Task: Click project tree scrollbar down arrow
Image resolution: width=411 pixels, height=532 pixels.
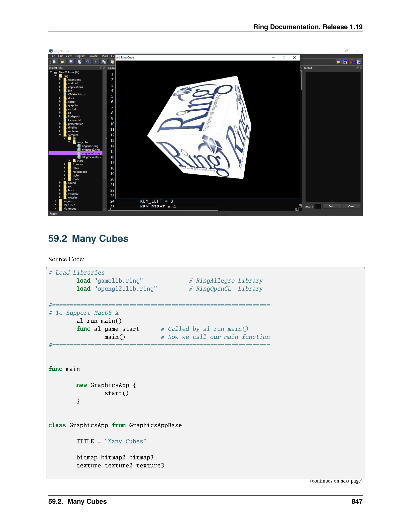Action: 104,209
